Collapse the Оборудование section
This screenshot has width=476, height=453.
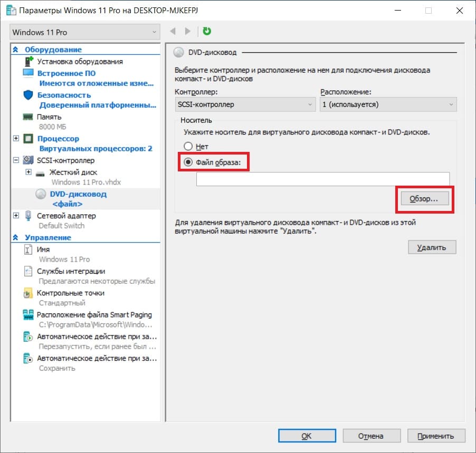coord(15,49)
